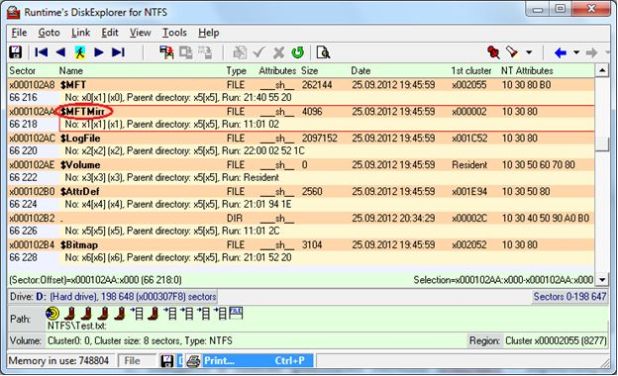Click sector address x000102B4

coord(32,245)
